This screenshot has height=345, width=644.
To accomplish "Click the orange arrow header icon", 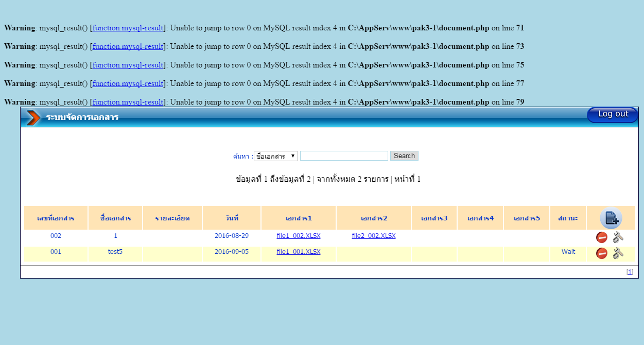I will pos(33,118).
